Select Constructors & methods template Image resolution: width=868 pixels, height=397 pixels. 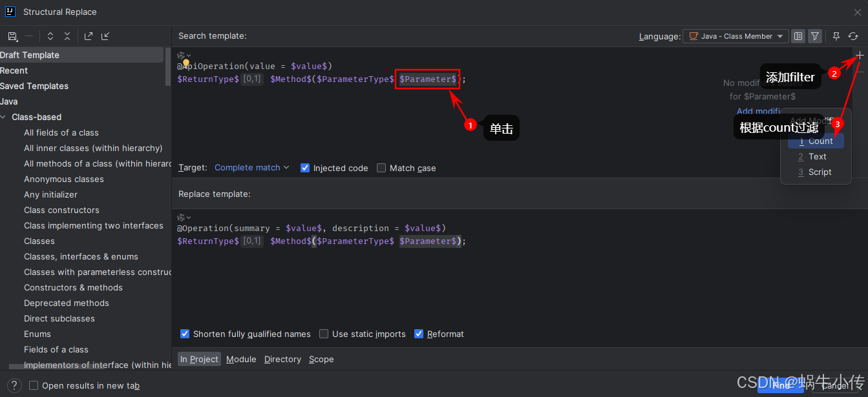click(73, 287)
